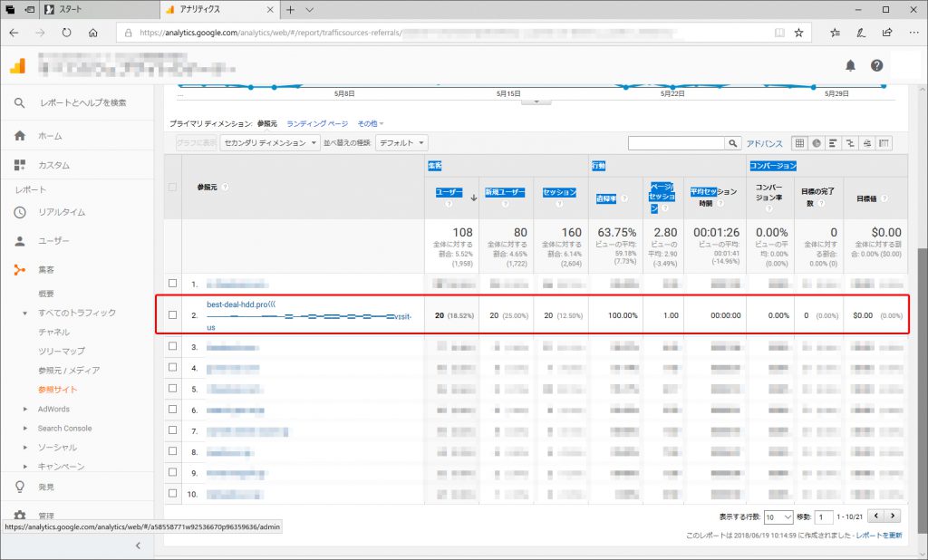Open the Edge settings and more menu
928x560 pixels.
[x=913, y=33]
